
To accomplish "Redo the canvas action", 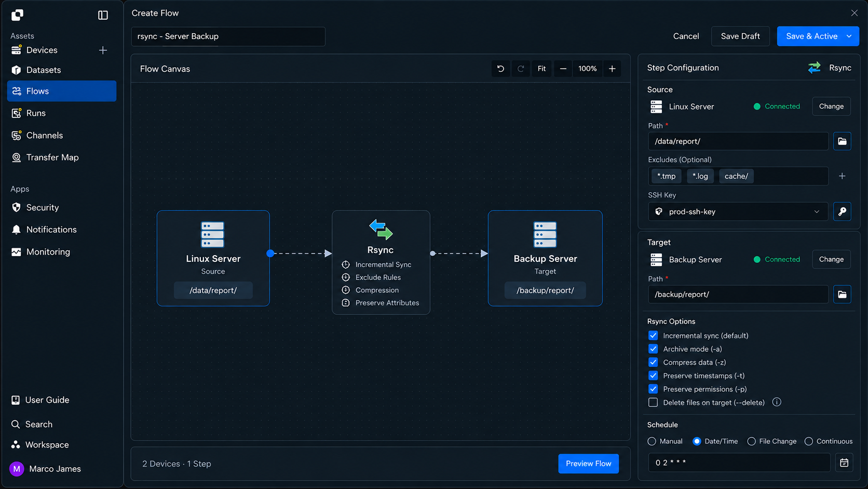I will [x=521, y=69].
